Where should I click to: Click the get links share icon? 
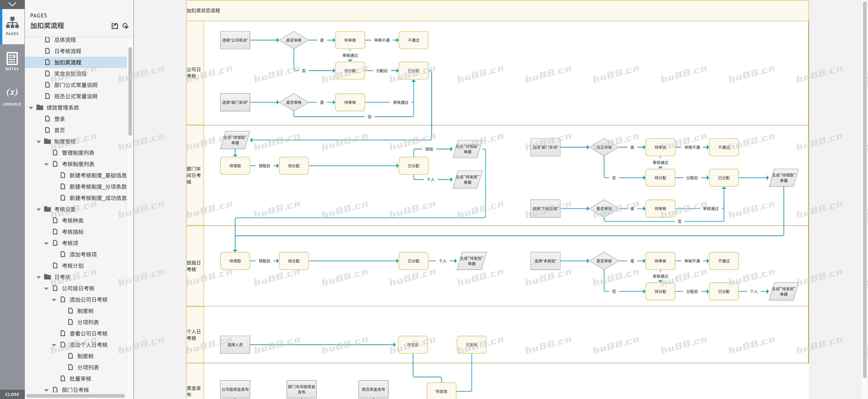coord(126,26)
